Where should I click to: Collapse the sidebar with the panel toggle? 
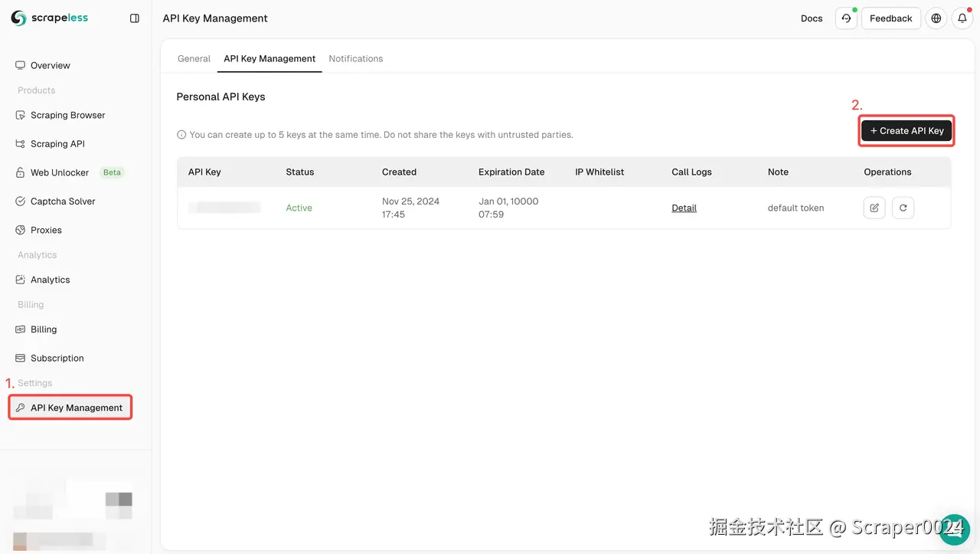pyautogui.click(x=135, y=18)
